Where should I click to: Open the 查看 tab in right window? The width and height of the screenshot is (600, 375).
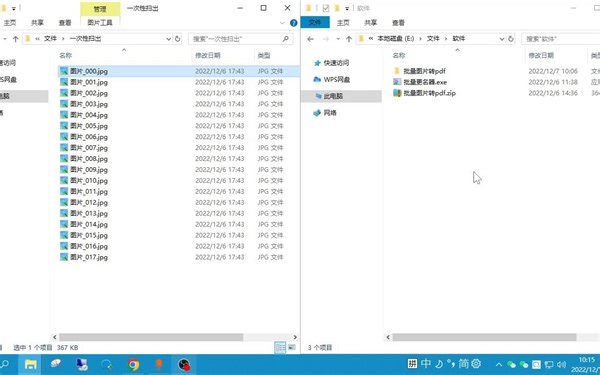coord(398,23)
